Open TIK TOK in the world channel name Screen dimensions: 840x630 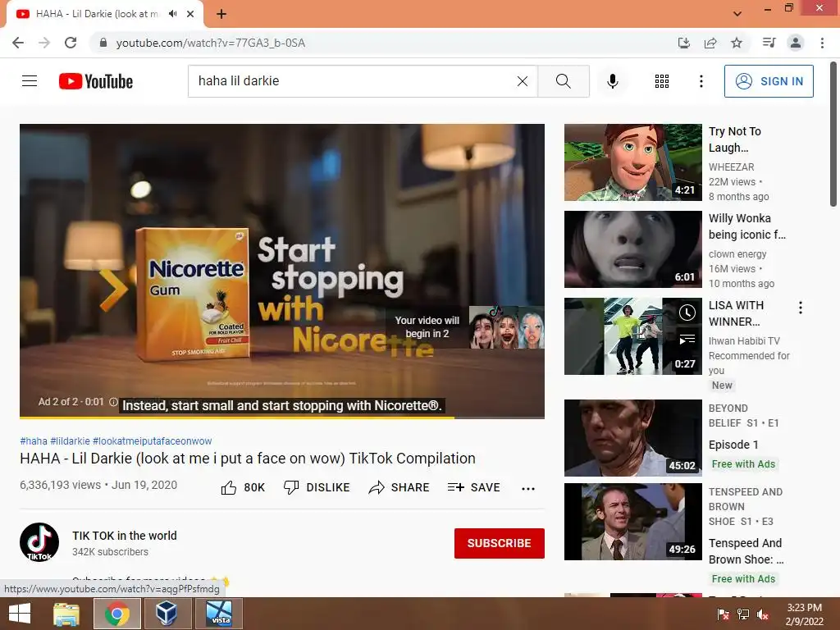point(125,536)
